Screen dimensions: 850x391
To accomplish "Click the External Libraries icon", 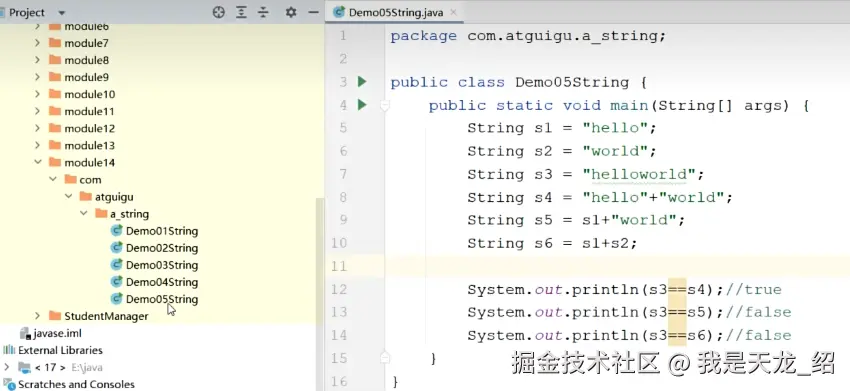I will (9, 350).
